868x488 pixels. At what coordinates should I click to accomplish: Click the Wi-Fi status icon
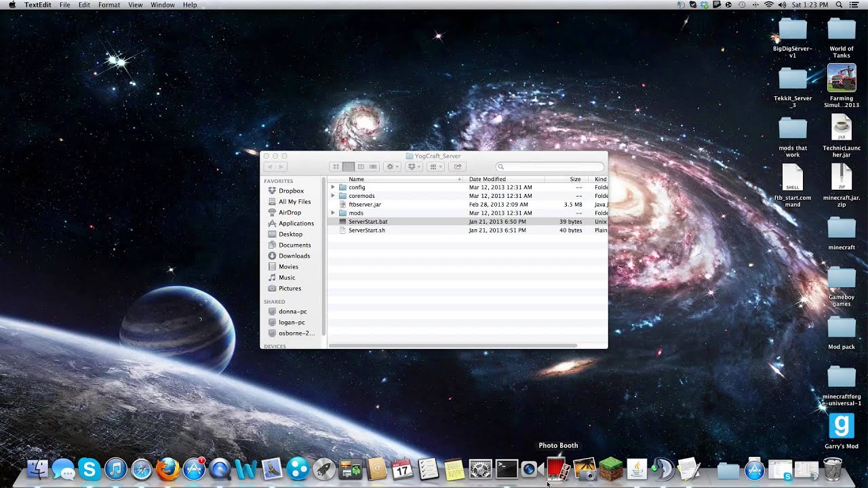pos(768,5)
